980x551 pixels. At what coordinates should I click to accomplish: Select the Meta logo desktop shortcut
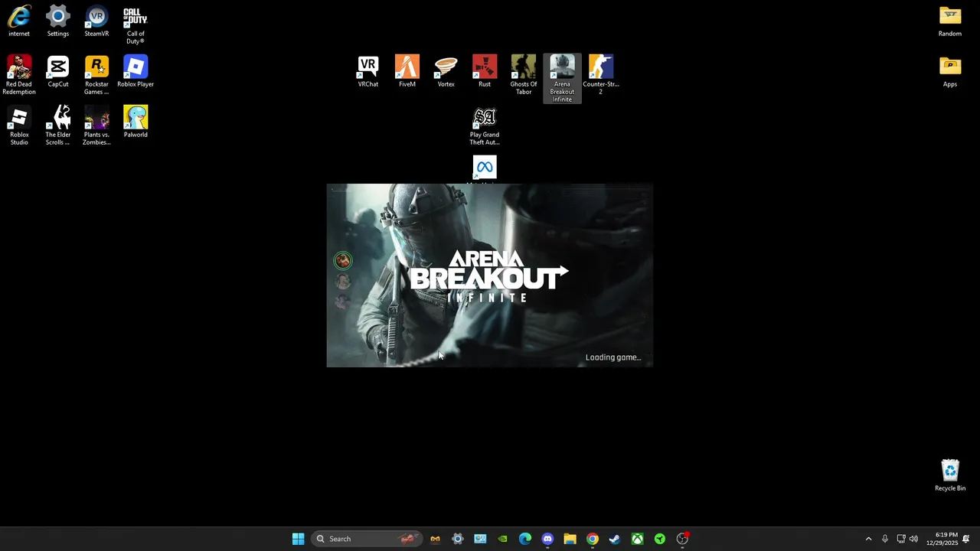click(485, 168)
